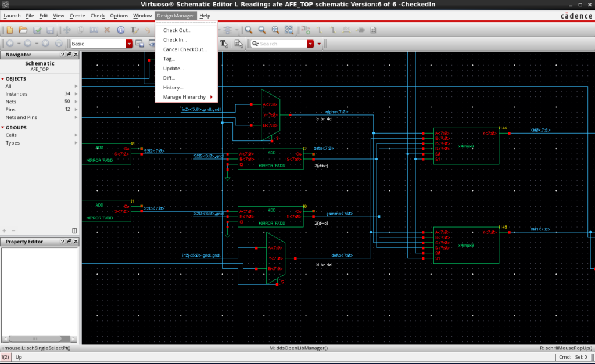Expand the arrow on the Instances row
This screenshot has width=595, height=364.
(76, 94)
